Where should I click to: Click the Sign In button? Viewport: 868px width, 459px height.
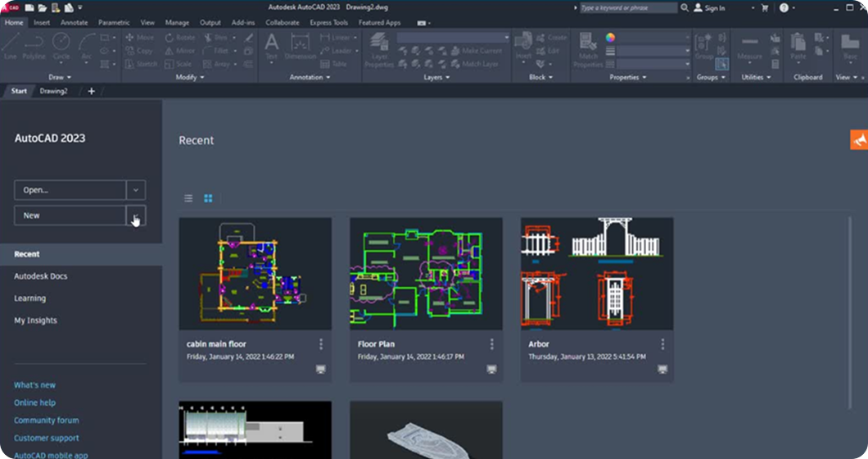click(x=710, y=7)
